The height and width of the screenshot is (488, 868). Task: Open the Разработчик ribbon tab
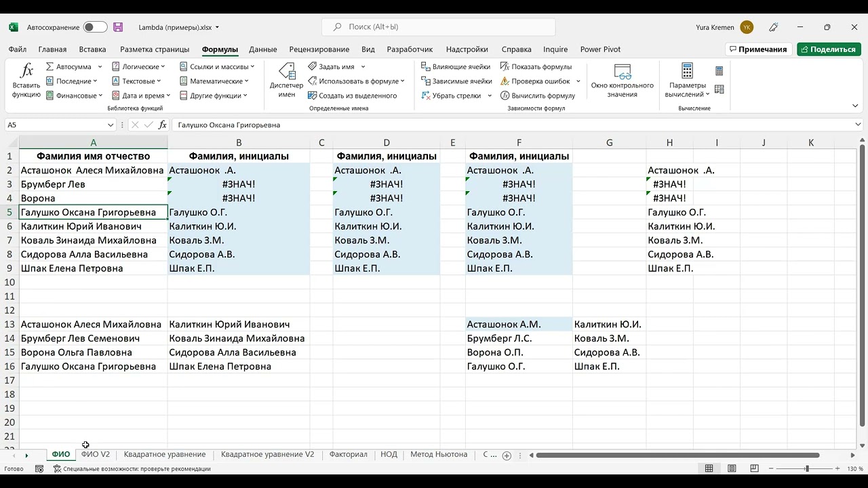click(410, 49)
